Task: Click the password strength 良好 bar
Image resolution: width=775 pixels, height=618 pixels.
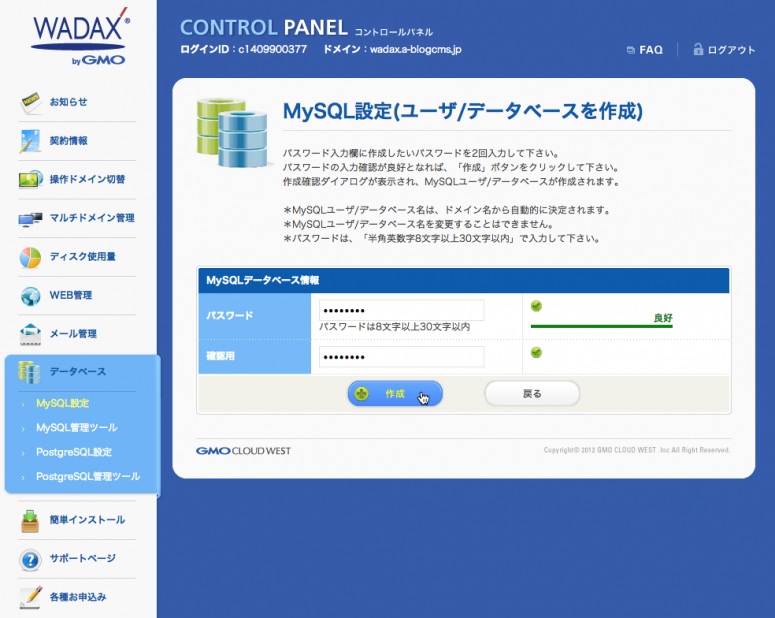Action: click(601, 325)
